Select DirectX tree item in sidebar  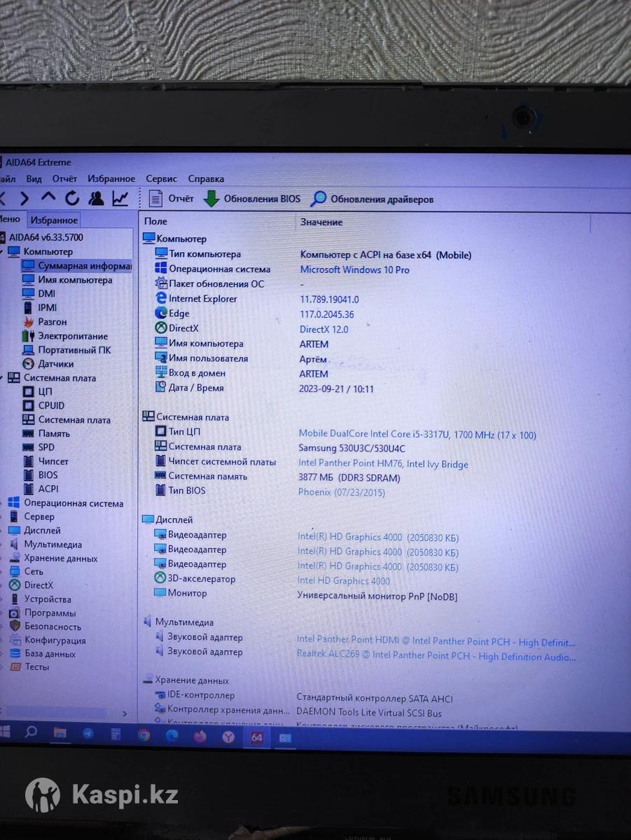point(31,585)
